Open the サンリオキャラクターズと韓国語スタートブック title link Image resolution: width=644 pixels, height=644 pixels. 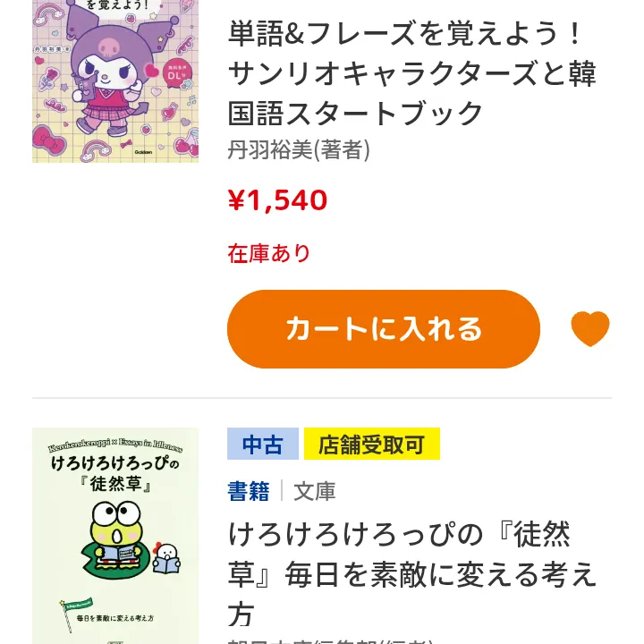tap(411, 73)
